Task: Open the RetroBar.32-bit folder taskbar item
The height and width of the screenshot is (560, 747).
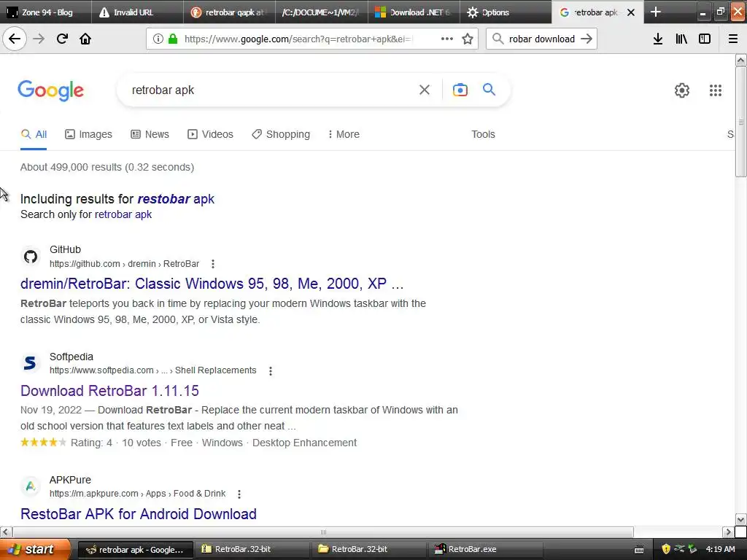Action: [370, 549]
